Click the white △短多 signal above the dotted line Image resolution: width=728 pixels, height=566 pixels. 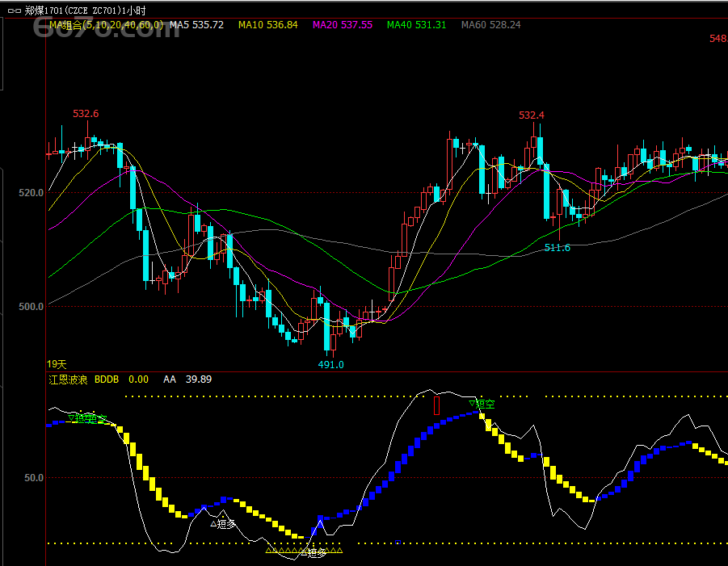pyautogui.click(x=223, y=524)
